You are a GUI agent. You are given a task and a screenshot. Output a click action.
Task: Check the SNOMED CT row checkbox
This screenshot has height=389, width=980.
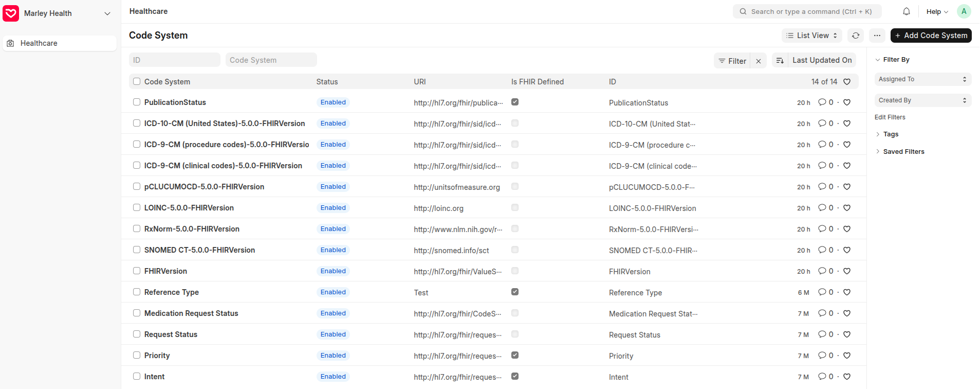137,250
